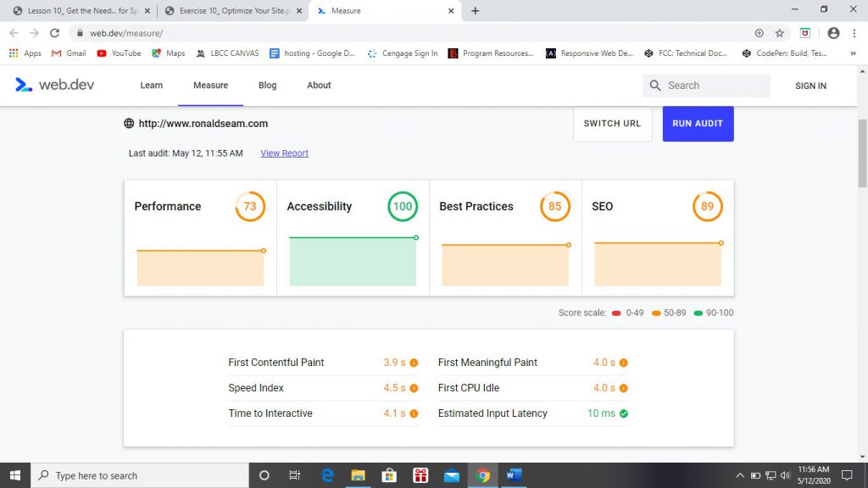The width and height of the screenshot is (868, 488).
Task: Open Microsoft Word from the taskbar
Action: [514, 475]
